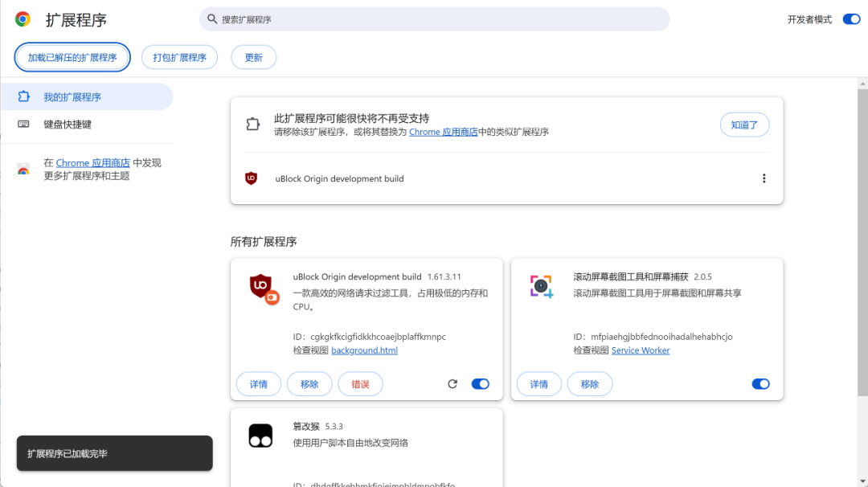
Task: Click the 篡改猴 extension name
Action: [306, 426]
